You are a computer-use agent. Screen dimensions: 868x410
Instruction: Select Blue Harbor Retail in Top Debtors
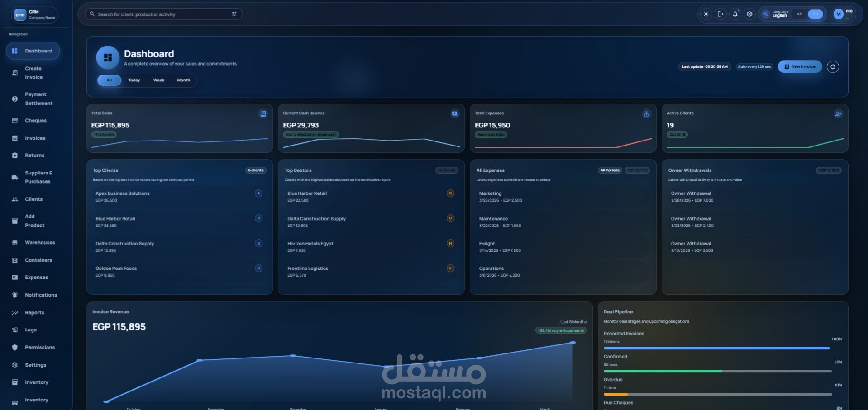pos(371,196)
